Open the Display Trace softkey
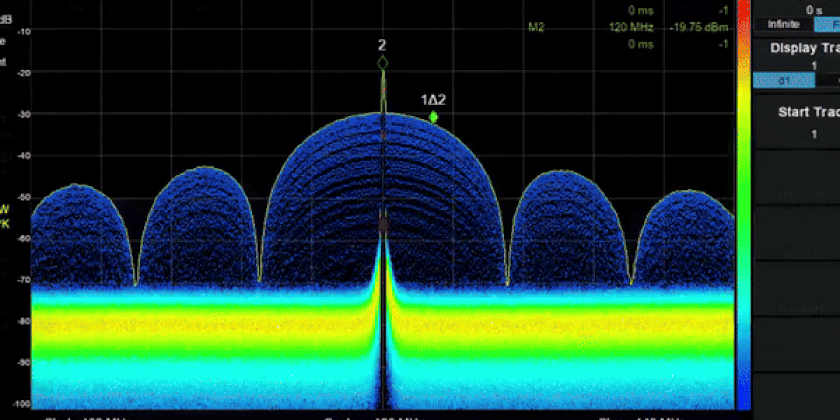The width and height of the screenshot is (840, 420). pos(802,48)
